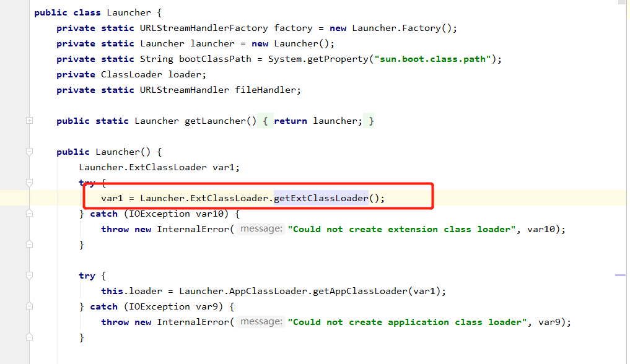The width and height of the screenshot is (630, 364).
Task: Click the 'URLStreamHandler' type before fileHandler
Action: click(x=184, y=90)
